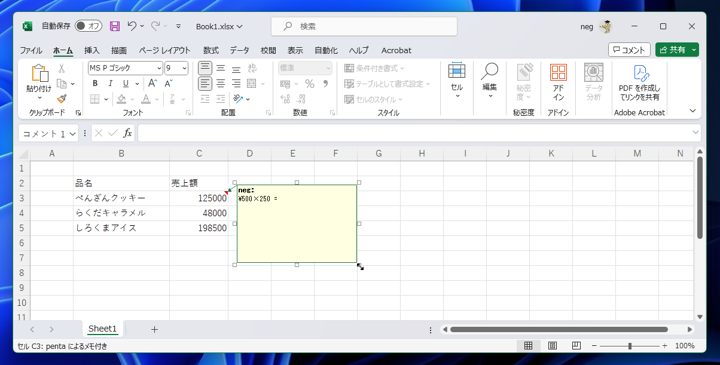The height and width of the screenshot is (365, 720).
Task: Undo the last action
Action: [132, 26]
